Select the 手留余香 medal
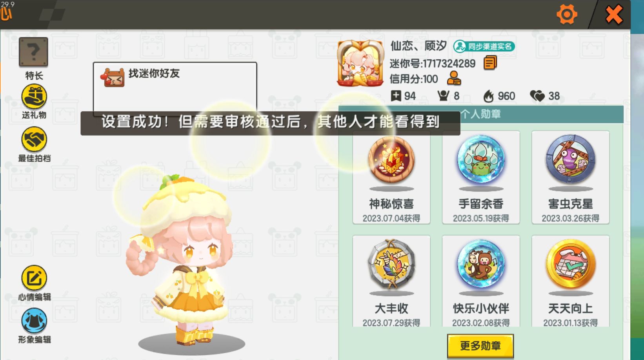The image size is (644, 360). tap(481, 177)
